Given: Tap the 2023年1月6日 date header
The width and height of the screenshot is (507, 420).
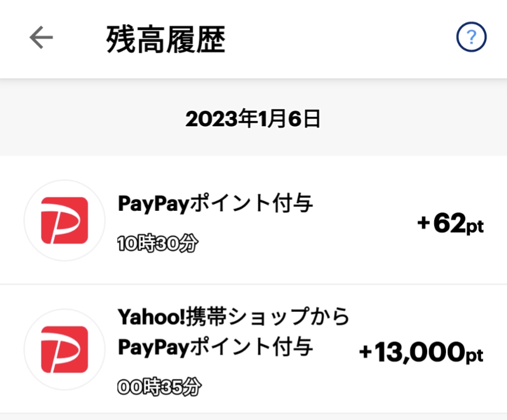Looking at the screenshot, I should (x=253, y=119).
